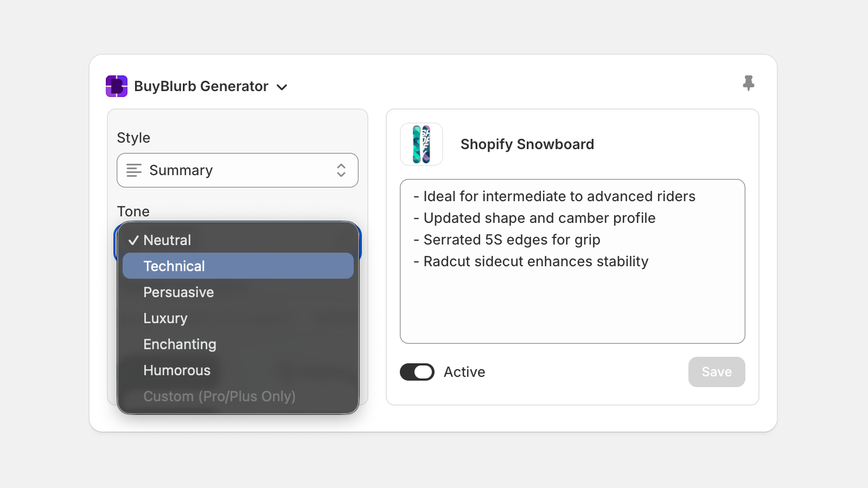Click the Custom (Pro/Plus Only) option

click(219, 396)
